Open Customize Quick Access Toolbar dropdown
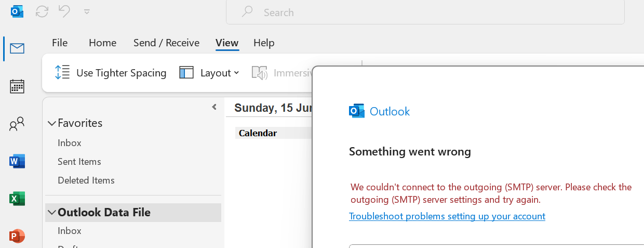This screenshot has width=644, height=248. click(87, 11)
